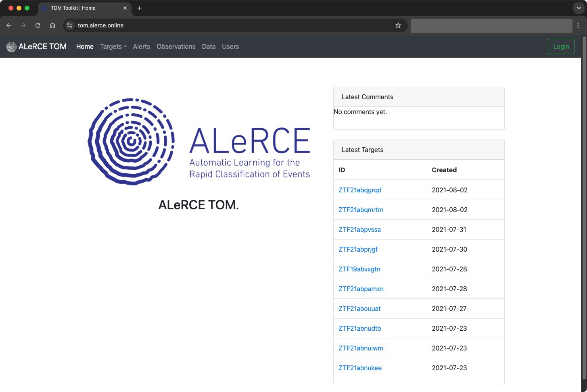Go to the Observations page
Screen dimensions: 587x392
176,47
